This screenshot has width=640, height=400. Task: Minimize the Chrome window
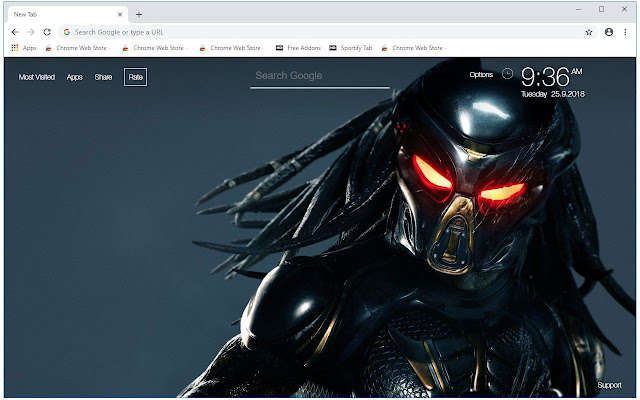[578, 9]
